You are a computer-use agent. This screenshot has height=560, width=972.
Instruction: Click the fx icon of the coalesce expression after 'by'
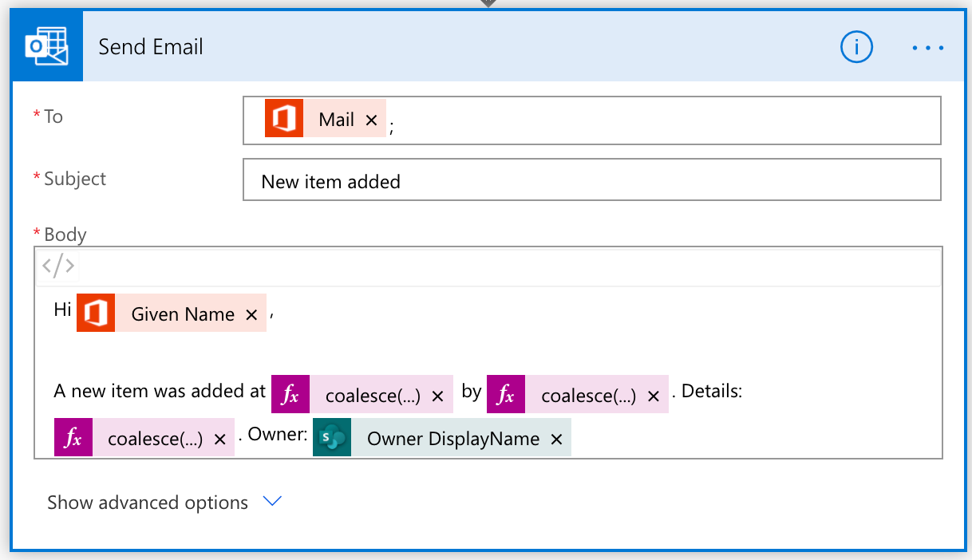(x=506, y=393)
